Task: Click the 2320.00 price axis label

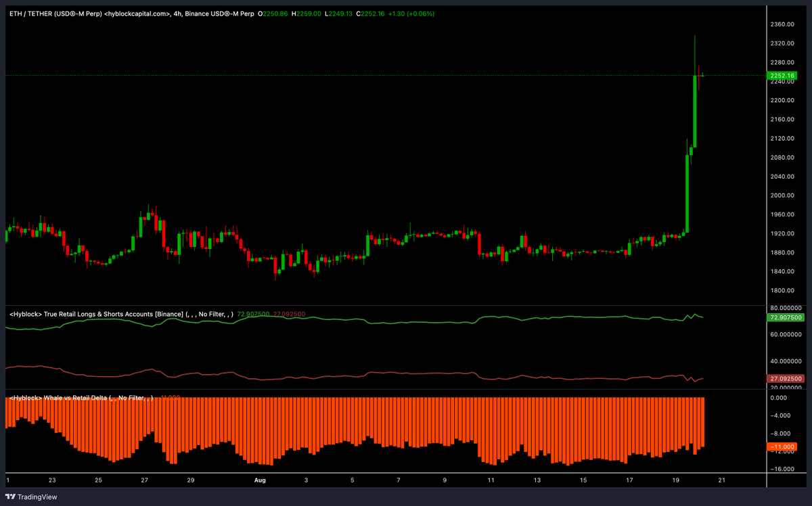Action: pos(781,43)
